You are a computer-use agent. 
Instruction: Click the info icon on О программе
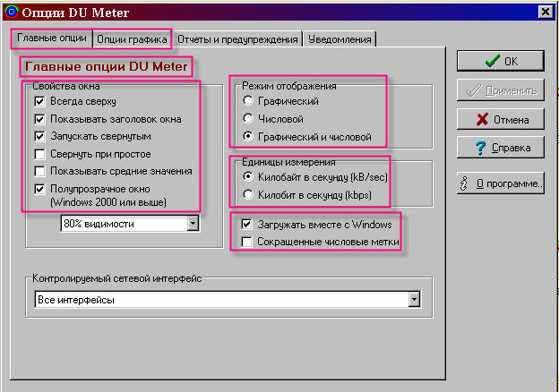464,183
